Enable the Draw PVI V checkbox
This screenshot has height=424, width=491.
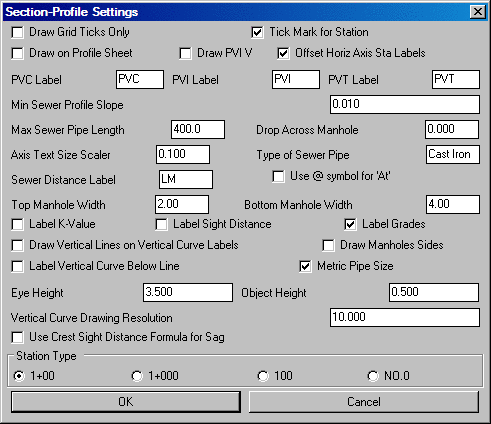coord(185,54)
